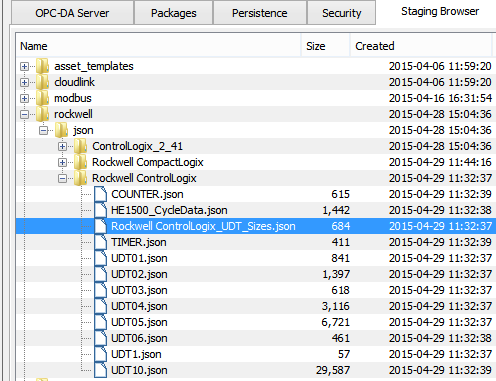Viewport: 496px width, 381px height.
Task: Click the UDT02.json file icon
Action: pyautogui.click(x=100, y=274)
